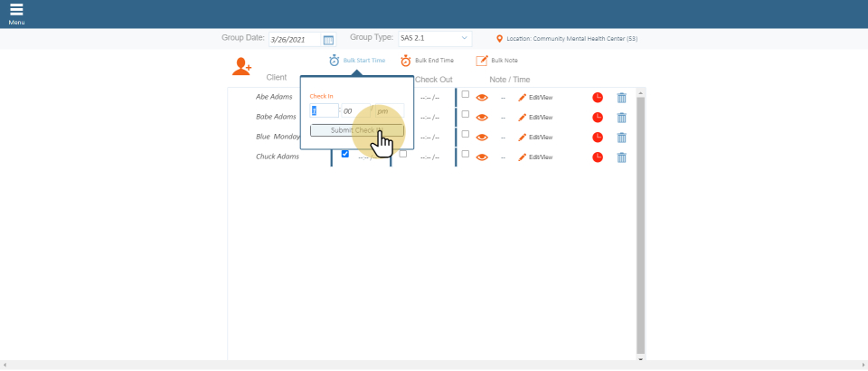The image size is (868, 371).
Task: Click the Bulk Start Time stopwatch
Action: coord(335,61)
